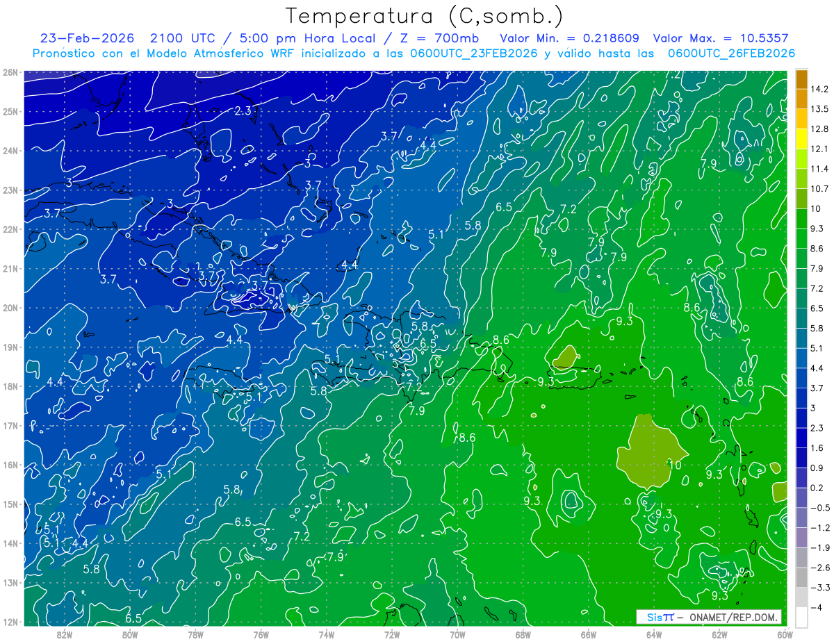Click the '-0.5' colorbar label
Image resolution: width=834 pixels, height=644 pixels.
pyautogui.click(x=819, y=507)
